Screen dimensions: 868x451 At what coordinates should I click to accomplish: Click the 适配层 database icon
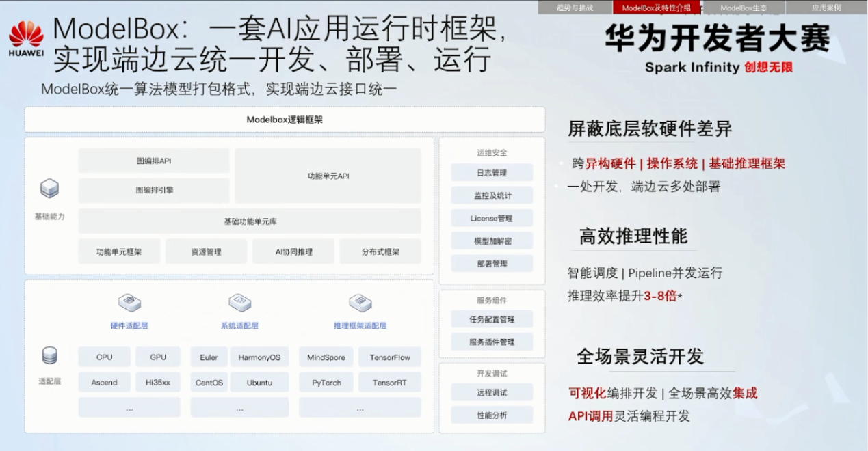[x=49, y=355]
